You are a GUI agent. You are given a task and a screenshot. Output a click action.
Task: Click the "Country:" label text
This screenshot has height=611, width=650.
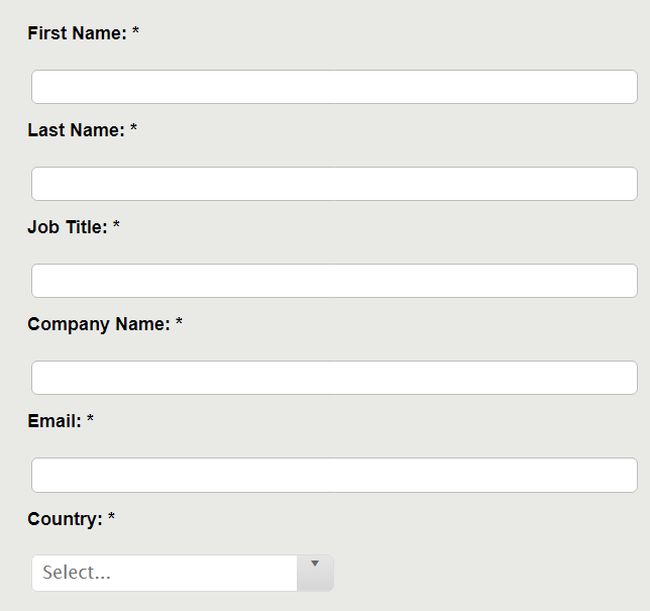click(x=65, y=520)
